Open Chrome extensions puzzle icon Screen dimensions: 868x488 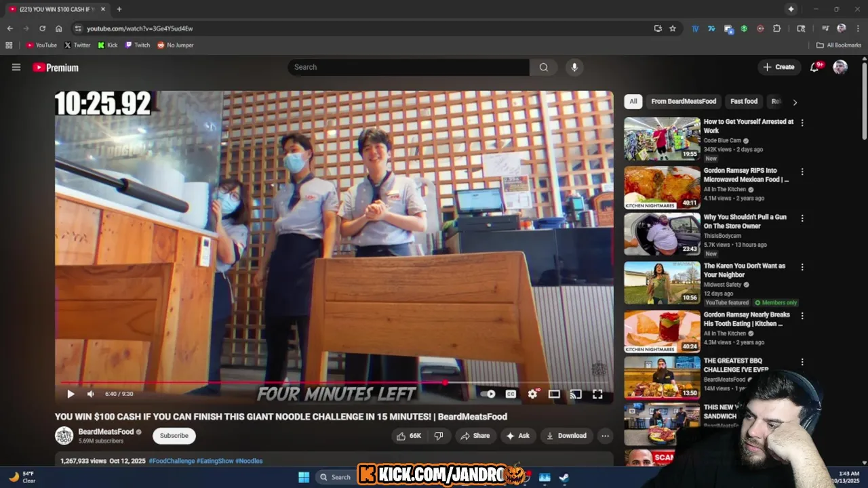point(777,28)
